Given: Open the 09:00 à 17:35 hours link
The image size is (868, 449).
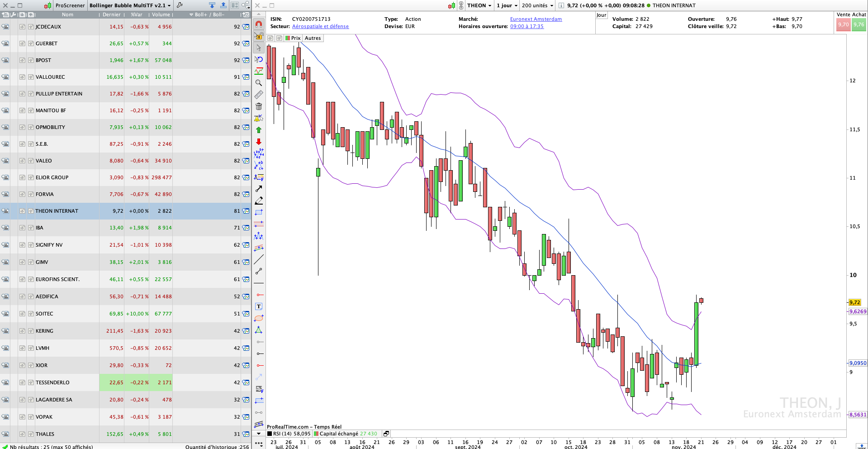Looking at the screenshot, I should tap(527, 26).
